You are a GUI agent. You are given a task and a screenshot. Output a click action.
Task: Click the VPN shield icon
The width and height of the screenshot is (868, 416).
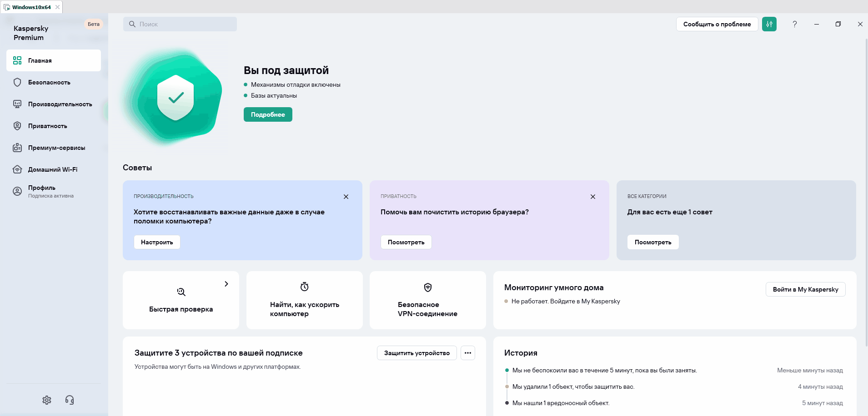pyautogui.click(x=428, y=287)
